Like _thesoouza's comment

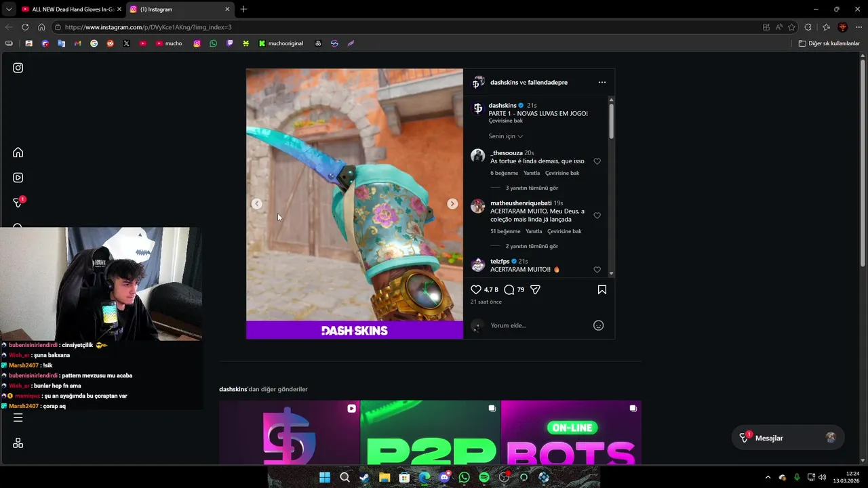pyautogui.click(x=597, y=161)
